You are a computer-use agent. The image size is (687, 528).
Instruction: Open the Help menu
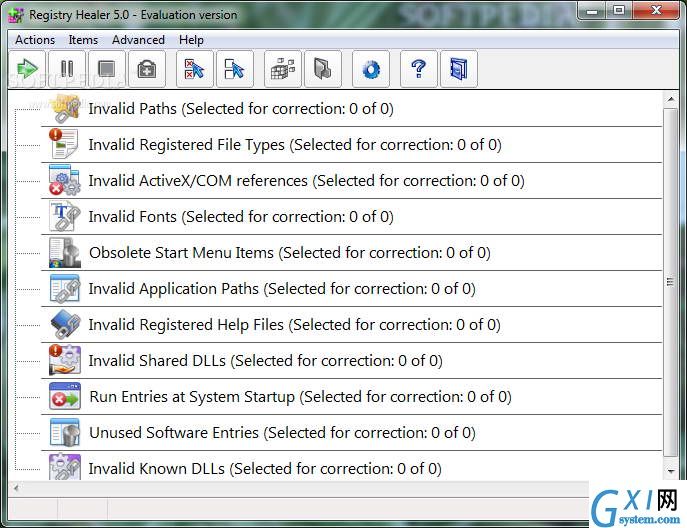[191, 40]
